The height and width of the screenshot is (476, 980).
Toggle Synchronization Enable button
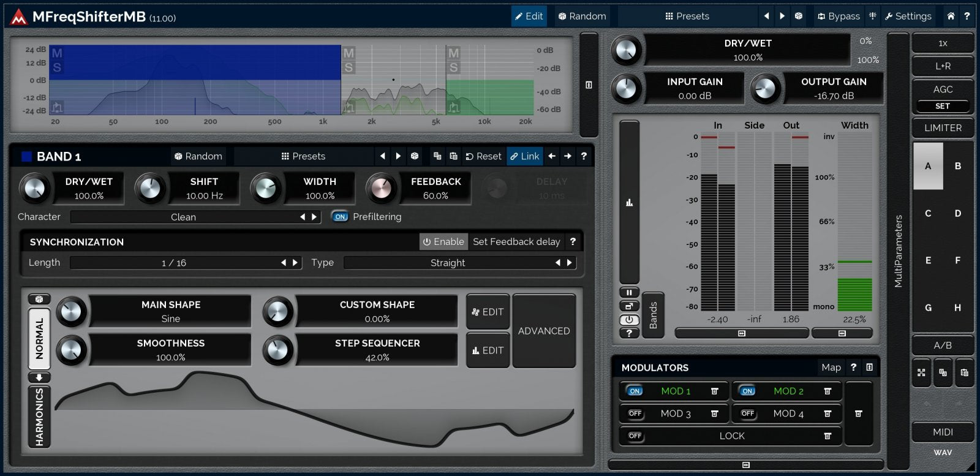tap(443, 241)
